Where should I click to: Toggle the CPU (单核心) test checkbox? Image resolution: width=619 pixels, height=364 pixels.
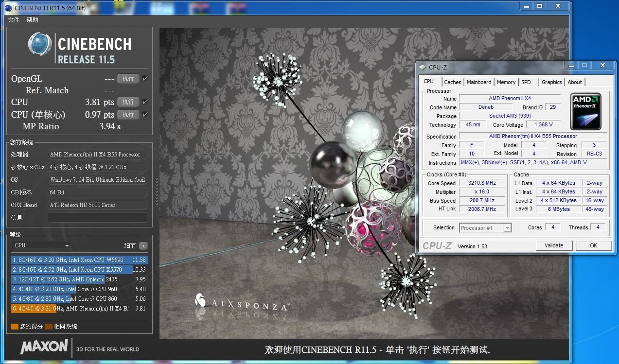pos(145,115)
